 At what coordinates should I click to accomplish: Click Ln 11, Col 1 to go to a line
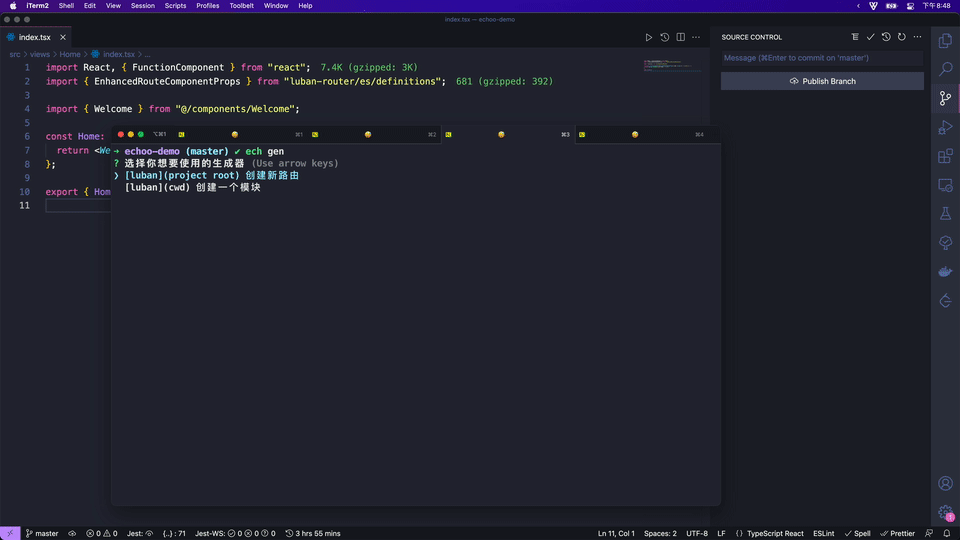[x=616, y=534]
